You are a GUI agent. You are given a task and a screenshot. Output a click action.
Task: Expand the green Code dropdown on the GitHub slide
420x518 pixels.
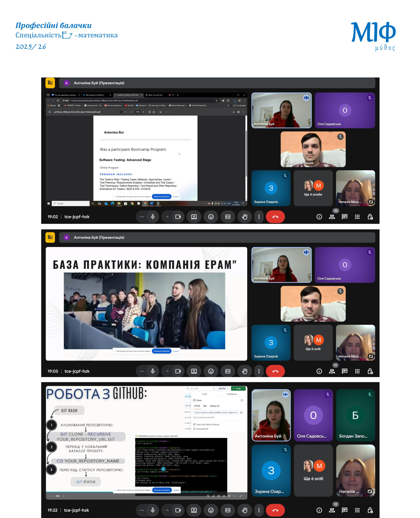click(238, 388)
